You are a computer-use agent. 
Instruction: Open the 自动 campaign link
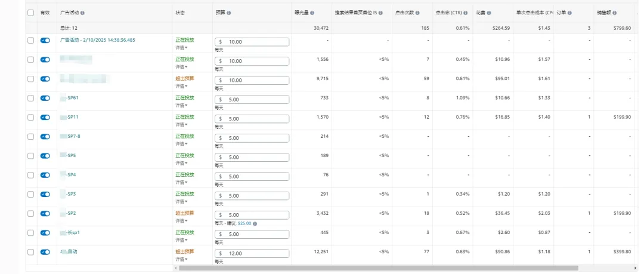click(x=69, y=251)
